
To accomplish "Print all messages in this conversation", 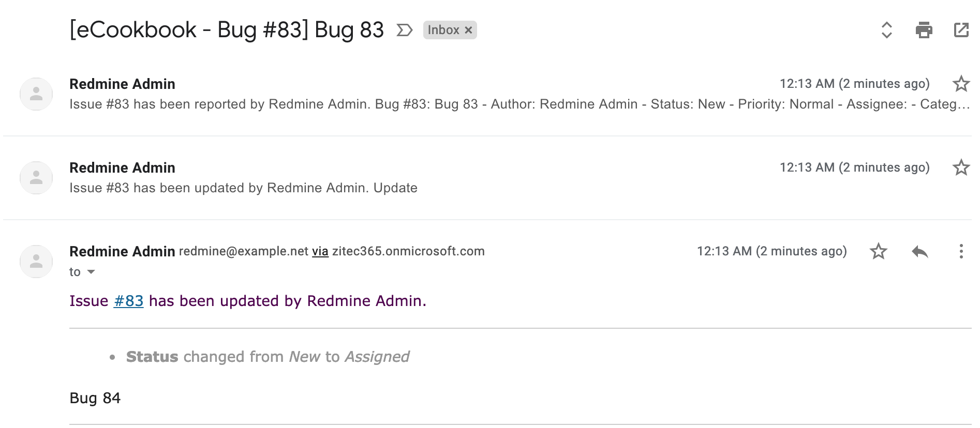I will pyautogui.click(x=924, y=30).
